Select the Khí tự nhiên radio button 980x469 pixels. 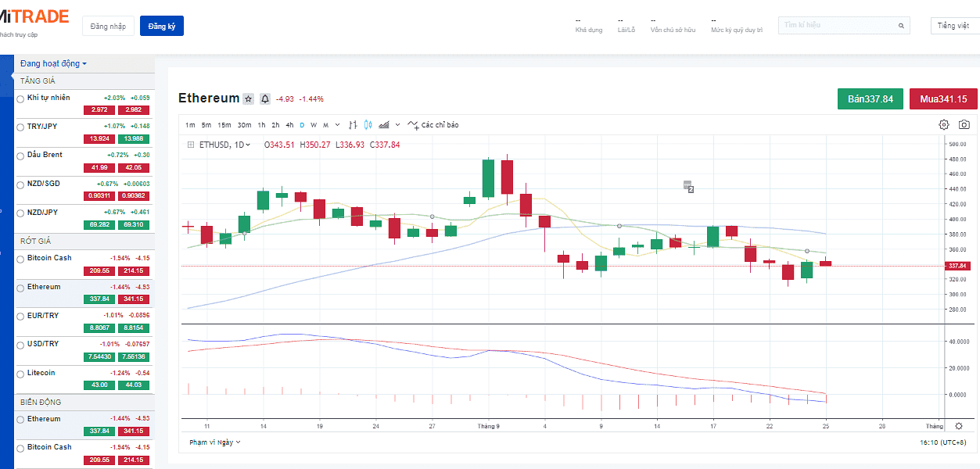click(x=20, y=98)
